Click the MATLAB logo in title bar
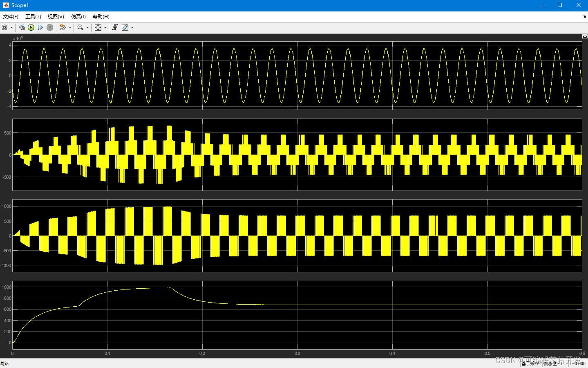Viewport: 588px width, 368px height. pos(6,5)
